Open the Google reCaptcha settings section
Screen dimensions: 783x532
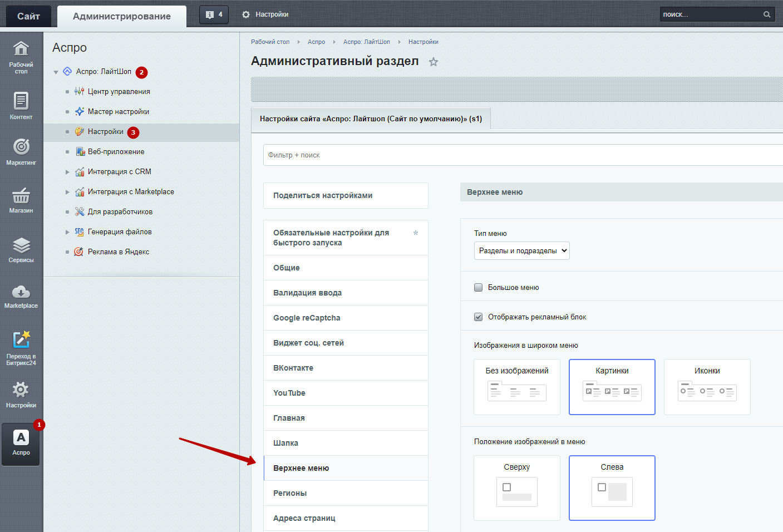tap(346, 318)
